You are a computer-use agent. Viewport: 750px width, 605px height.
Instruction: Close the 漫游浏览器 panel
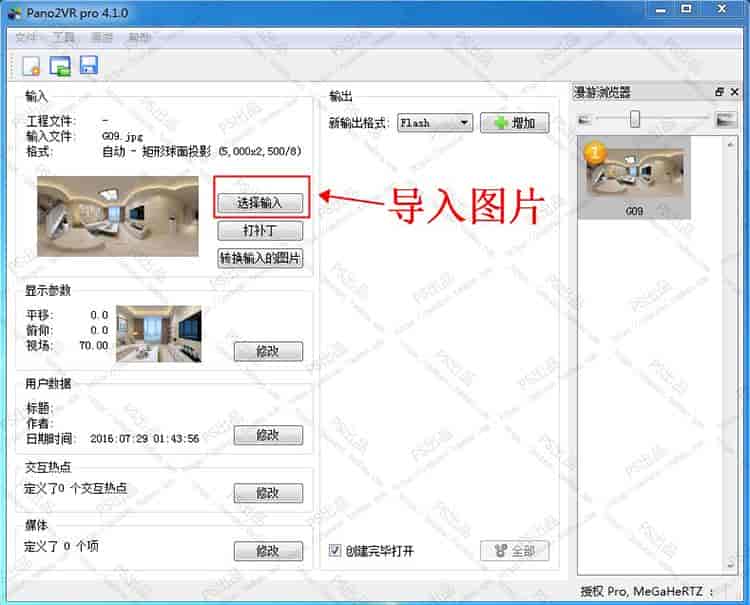click(735, 92)
